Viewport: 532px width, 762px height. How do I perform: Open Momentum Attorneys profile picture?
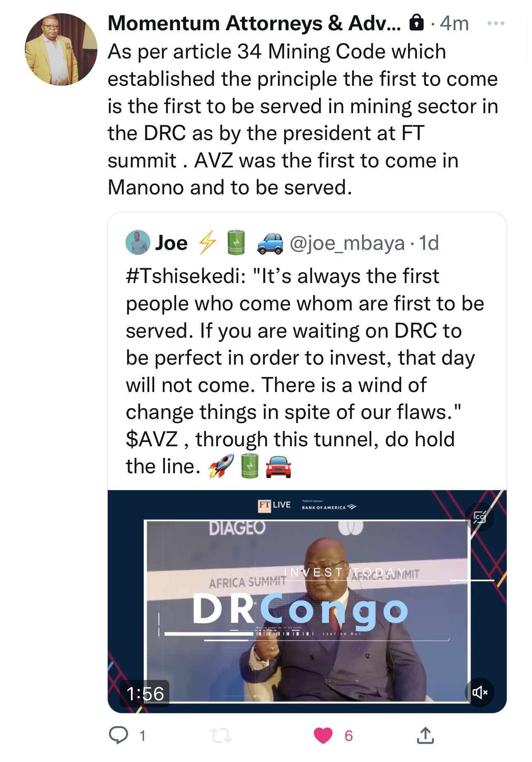click(x=61, y=50)
